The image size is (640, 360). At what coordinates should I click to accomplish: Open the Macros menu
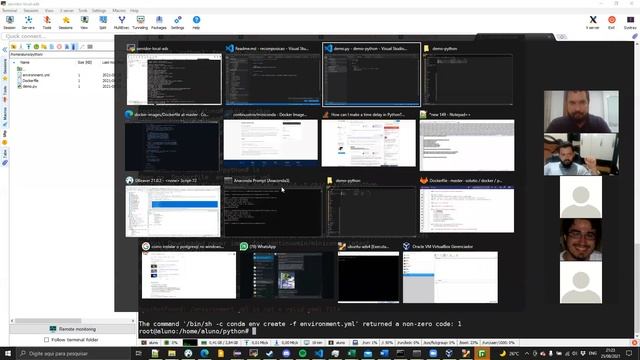119,11
